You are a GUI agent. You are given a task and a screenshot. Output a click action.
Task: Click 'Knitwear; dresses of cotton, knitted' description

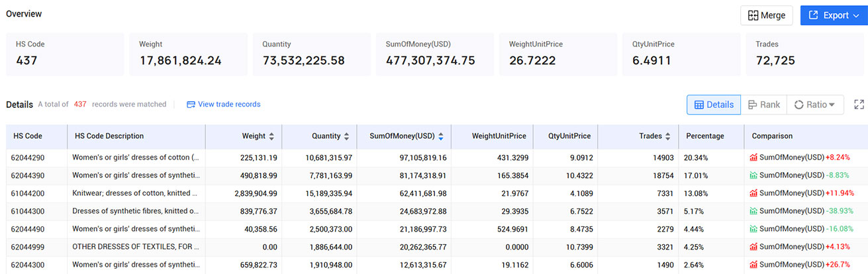pos(136,193)
